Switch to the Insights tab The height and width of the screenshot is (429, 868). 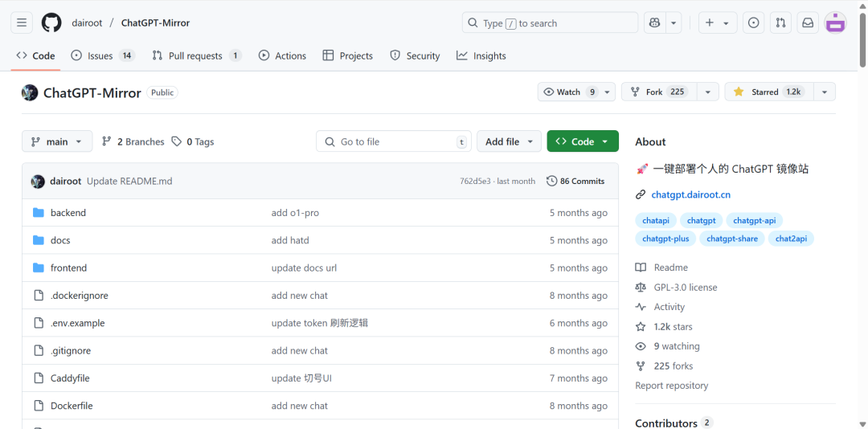point(481,55)
